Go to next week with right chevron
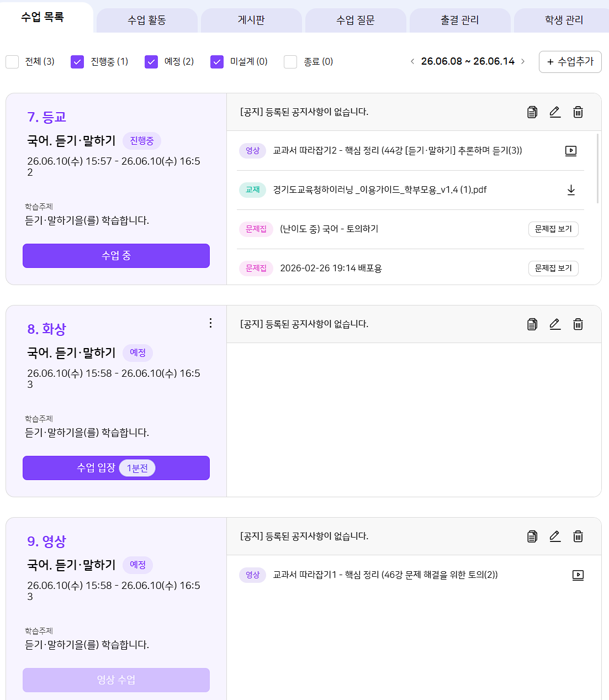The width and height of the screenshot is (609, 700). coord(523,61)
